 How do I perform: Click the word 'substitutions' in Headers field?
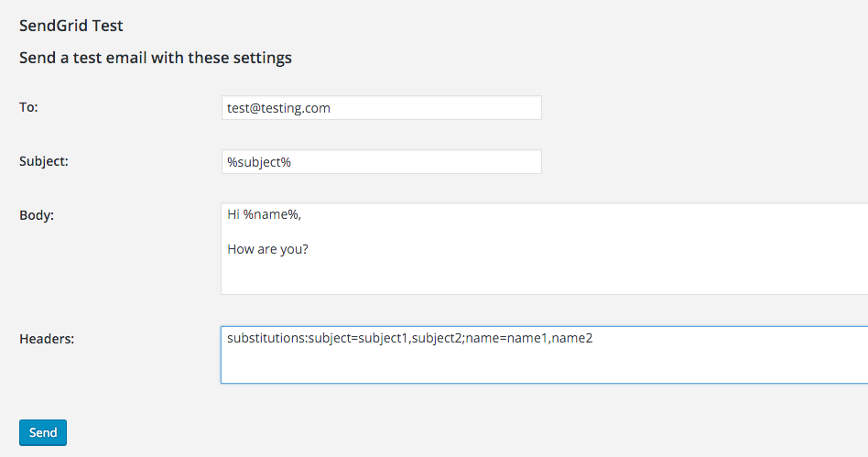pos(266,339)
